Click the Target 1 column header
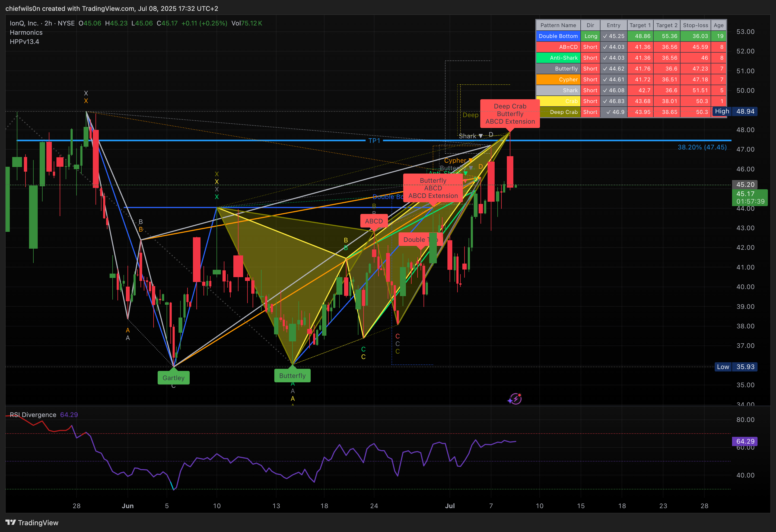Screen dimensions: 776x532 click(640, 25)
